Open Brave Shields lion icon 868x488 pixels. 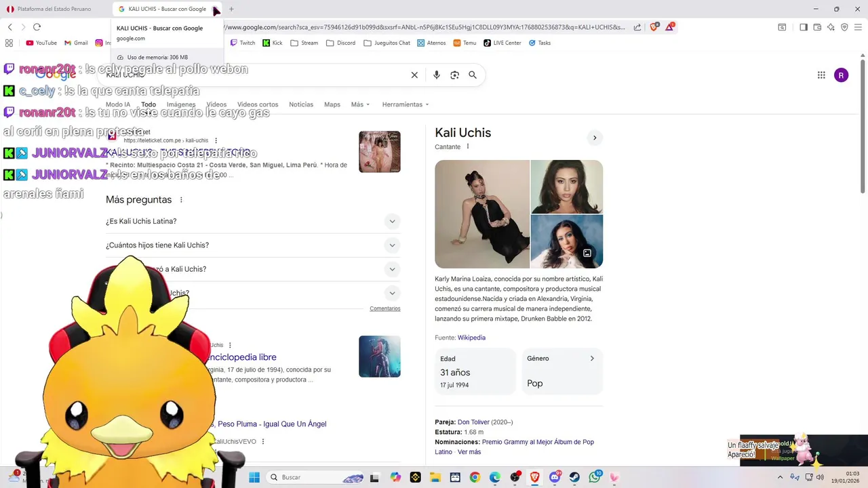click(654, 27)
